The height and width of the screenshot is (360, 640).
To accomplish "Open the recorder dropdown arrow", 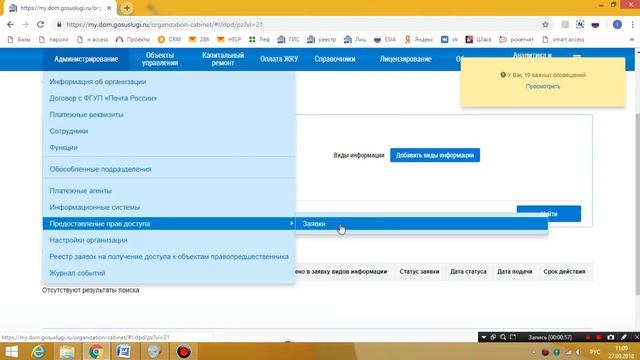I will tap(484, 337).
